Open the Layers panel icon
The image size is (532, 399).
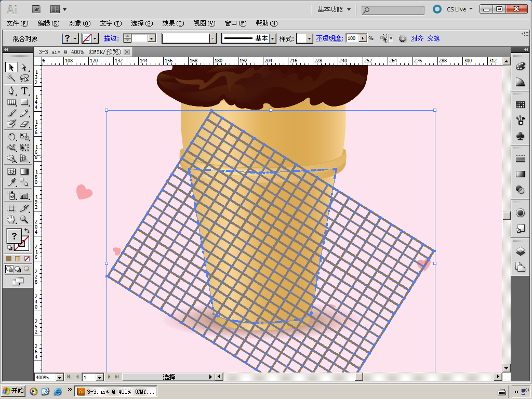pyautogui.click(x=520, y=251)
